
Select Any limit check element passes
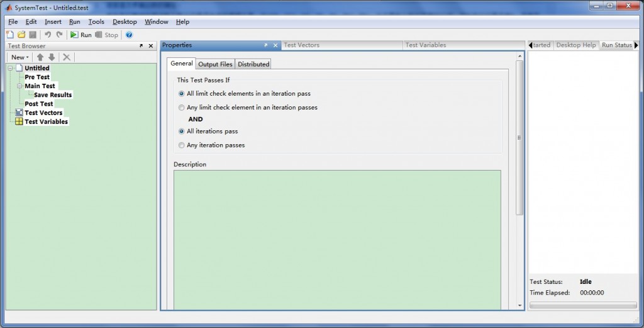pyautogui.click(x=182, y=108)
